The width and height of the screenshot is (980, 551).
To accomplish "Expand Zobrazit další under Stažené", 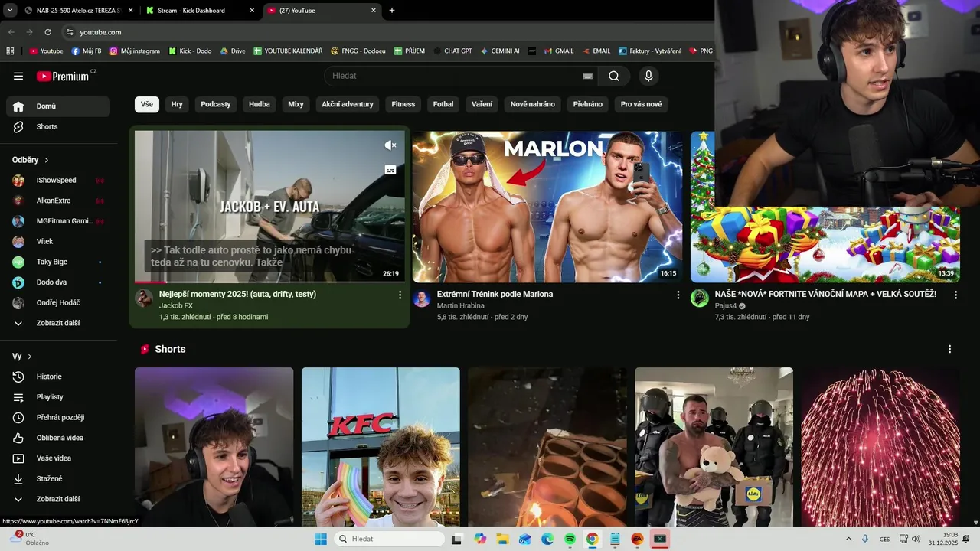I will 58,499.
